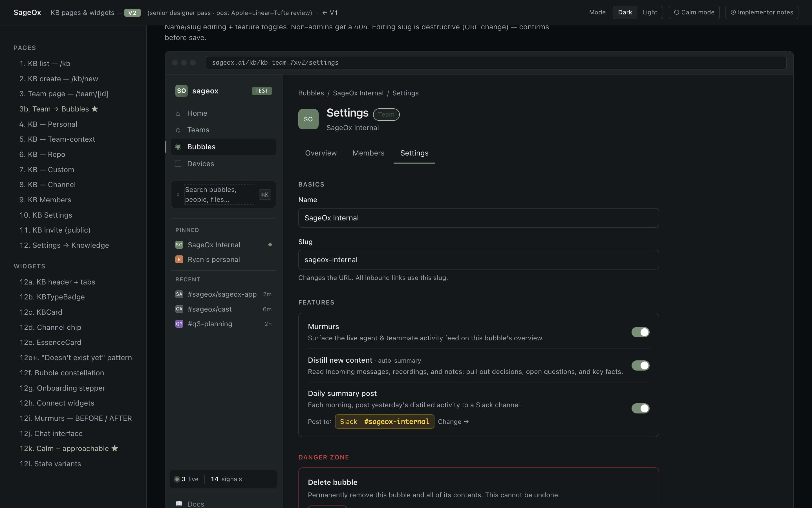Click the Docs book icon
812x508 pixels.
[x=179, y=504]
